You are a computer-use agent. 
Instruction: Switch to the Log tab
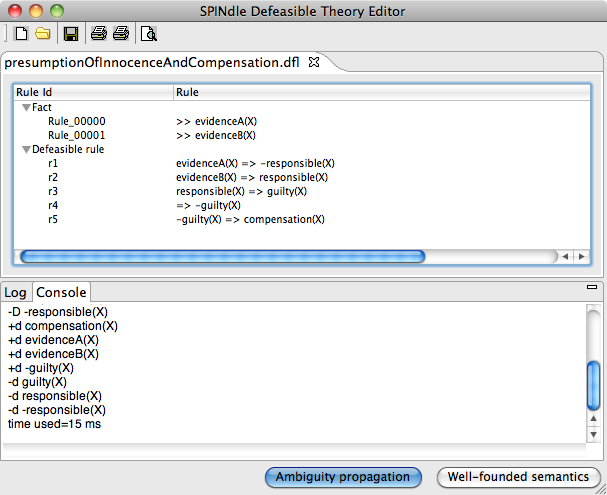(15, 293)
